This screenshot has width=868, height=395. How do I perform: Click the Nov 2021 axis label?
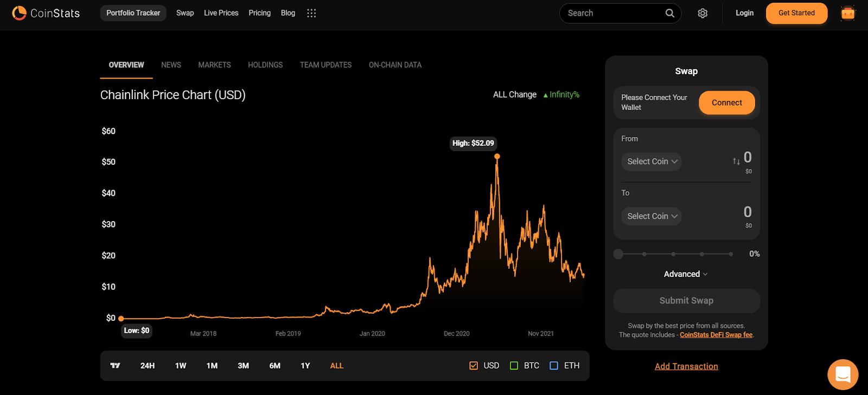tap(541, 334)
